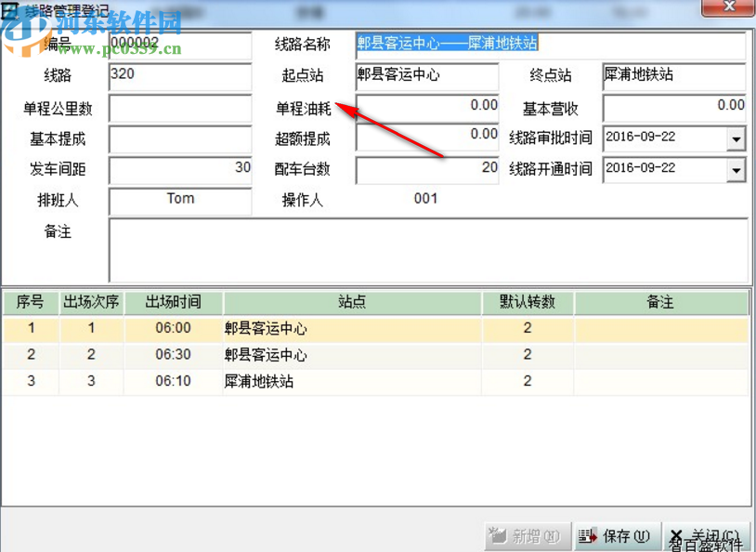This screenshot has height=552, width=756.
Task: Click the save icon on 保存 button
Action: click(x=588, y=536)
